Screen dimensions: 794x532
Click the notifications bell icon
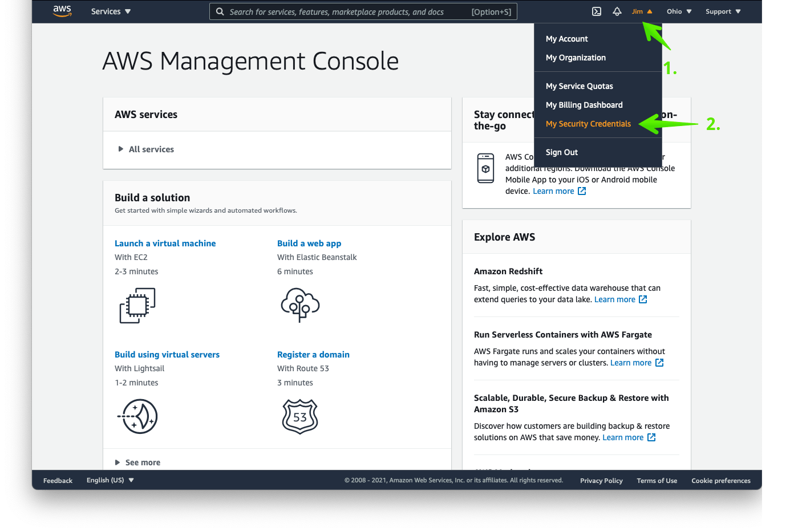coord(617,11)
